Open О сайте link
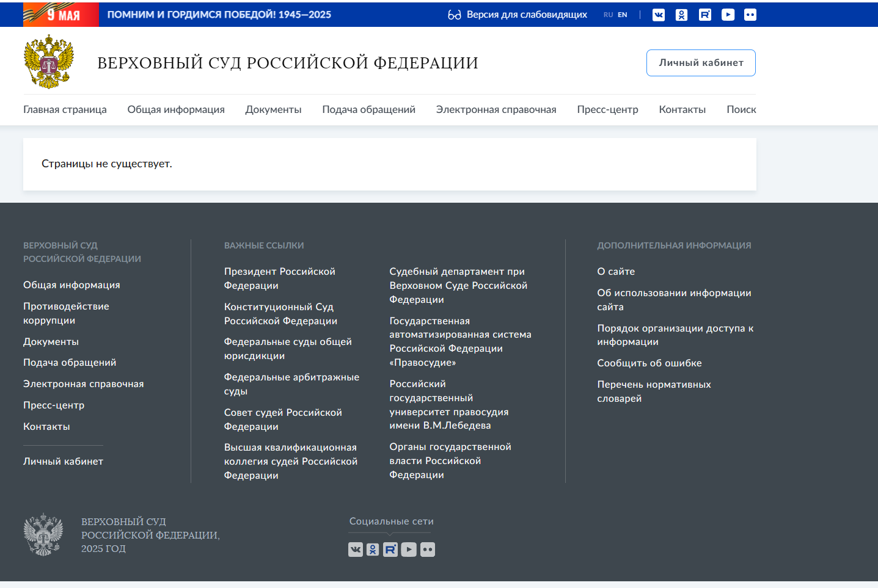Screen dimensions: 878x588 point(616,272)
